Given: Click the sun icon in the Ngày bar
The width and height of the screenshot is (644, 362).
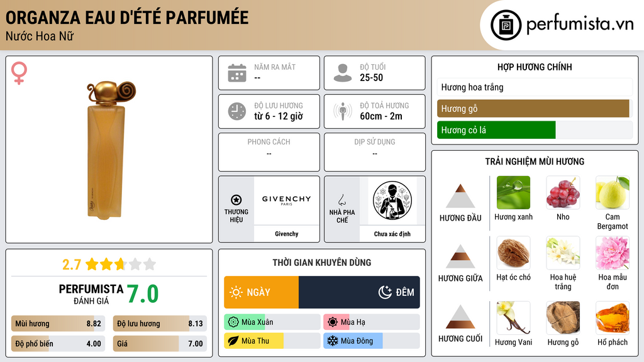Looking at the screenshot, I should click(x=236, y=292).
